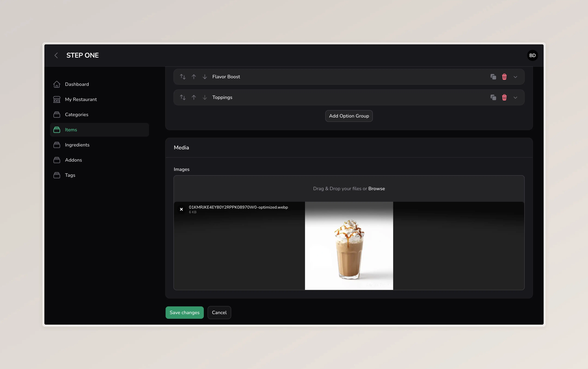
Task: Click Save changes button
Action: (185, 312)
